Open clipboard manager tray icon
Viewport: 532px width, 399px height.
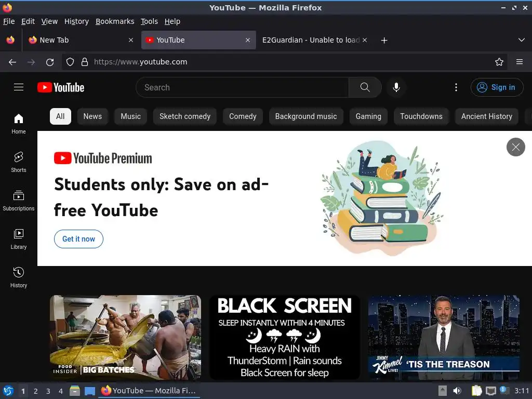pyautogui.click(x=476, y=391)
